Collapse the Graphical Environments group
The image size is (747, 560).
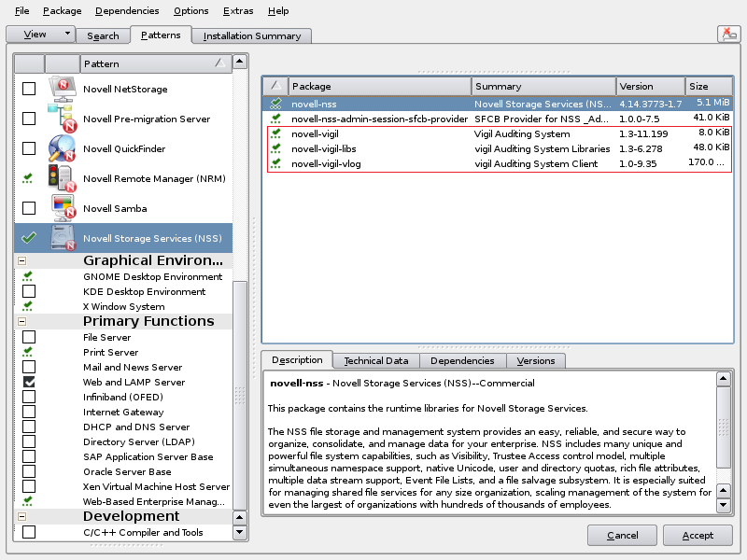[x=21, y=260]
